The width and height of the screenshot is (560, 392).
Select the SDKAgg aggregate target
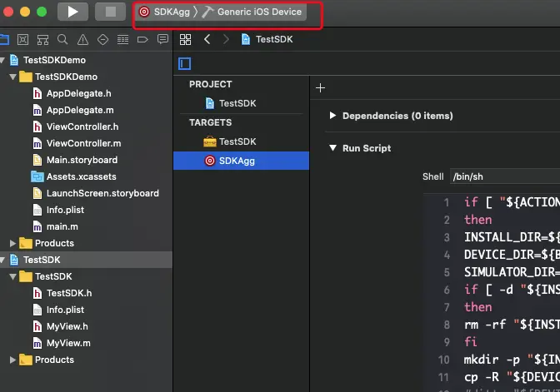point(241,161)
